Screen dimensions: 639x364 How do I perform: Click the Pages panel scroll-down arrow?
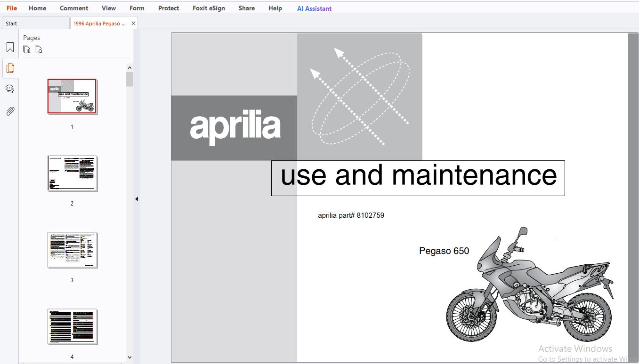coord(129,358)
